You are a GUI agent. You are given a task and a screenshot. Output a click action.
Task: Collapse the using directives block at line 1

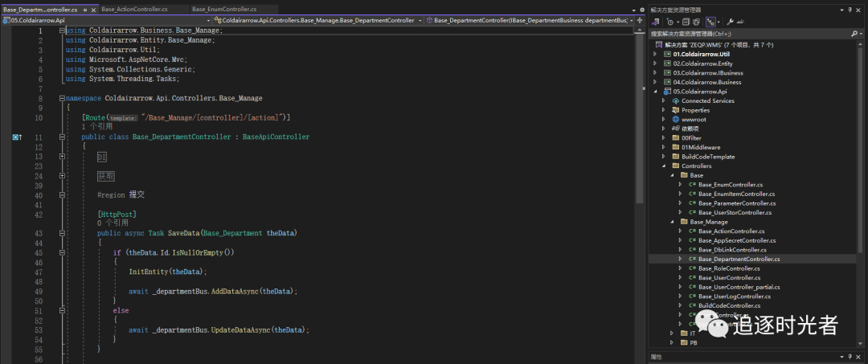(62, 31)
